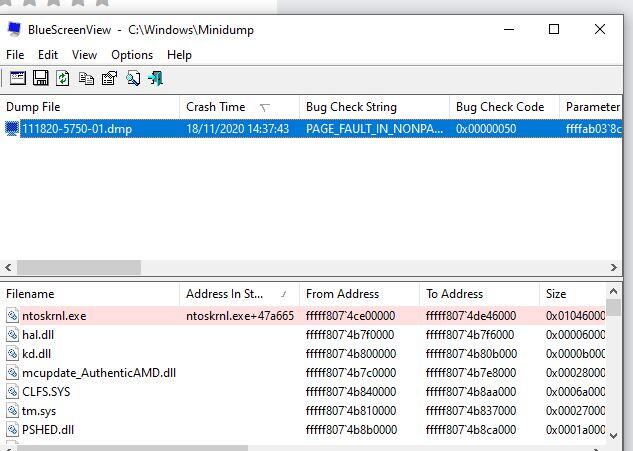Viewport: 633px width, 451px height.
Task: Select the 111820-5750-01.dmp dump file row
Action: tap(311, 129)
